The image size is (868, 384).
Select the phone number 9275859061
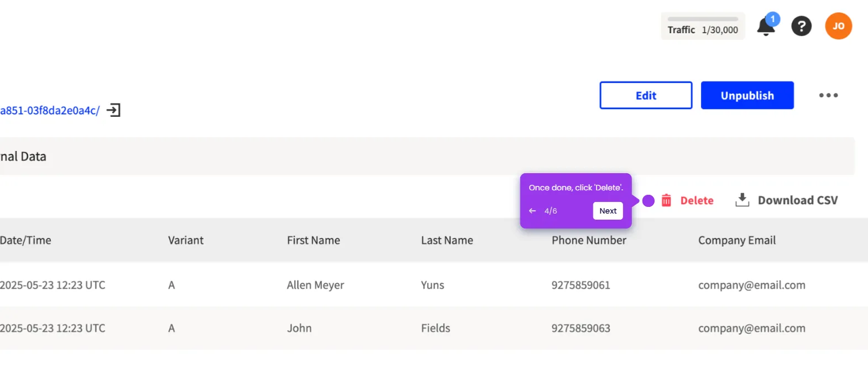coord(581,285)
